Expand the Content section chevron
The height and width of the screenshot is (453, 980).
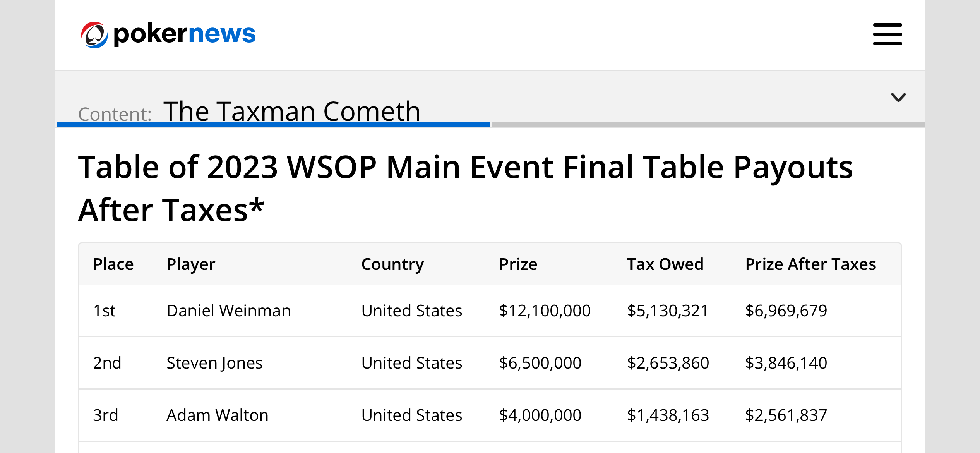pyautogui.click(x=898, y=97)
